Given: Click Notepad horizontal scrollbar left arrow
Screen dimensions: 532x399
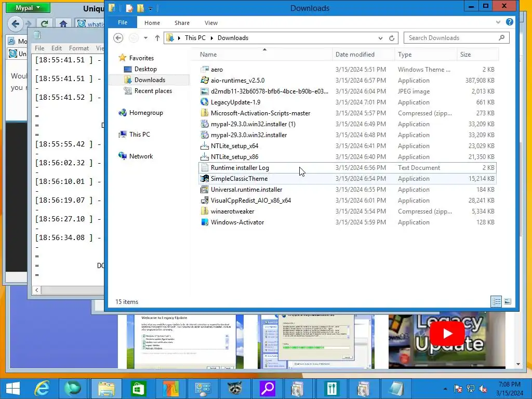Looking at the screenshot, I should [37, 290].
